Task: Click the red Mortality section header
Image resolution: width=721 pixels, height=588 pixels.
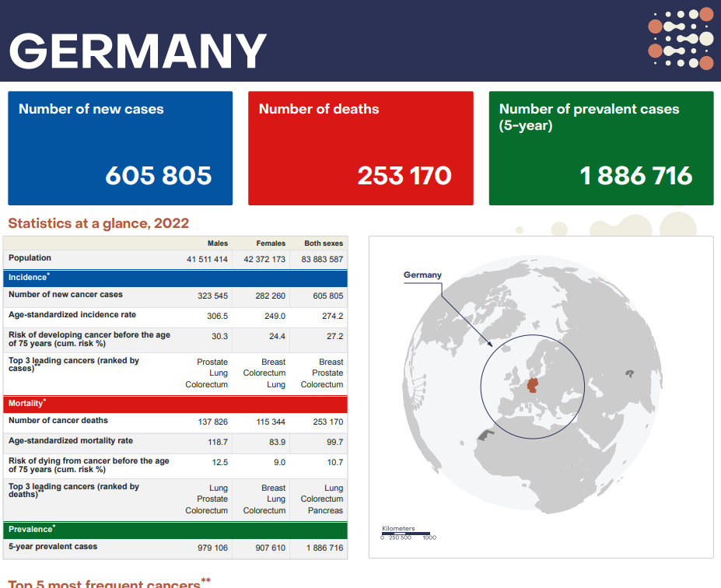Action: click(175, 404)
